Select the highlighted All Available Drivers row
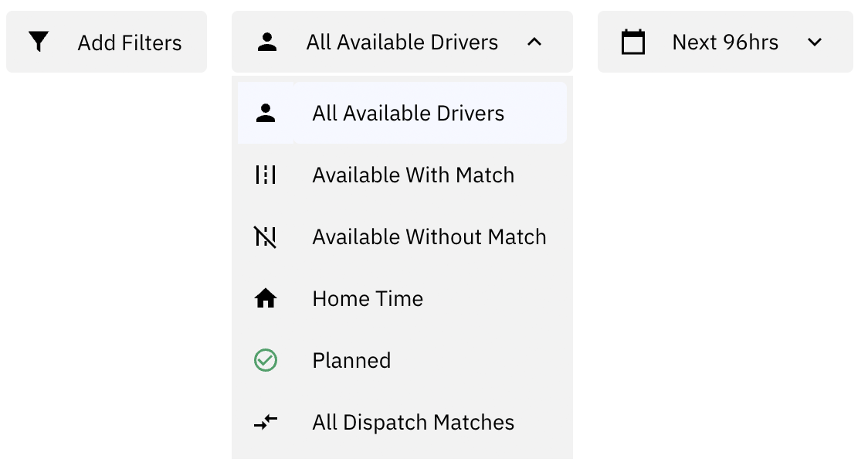Screen dimensions: 868x476 [402, 113]
